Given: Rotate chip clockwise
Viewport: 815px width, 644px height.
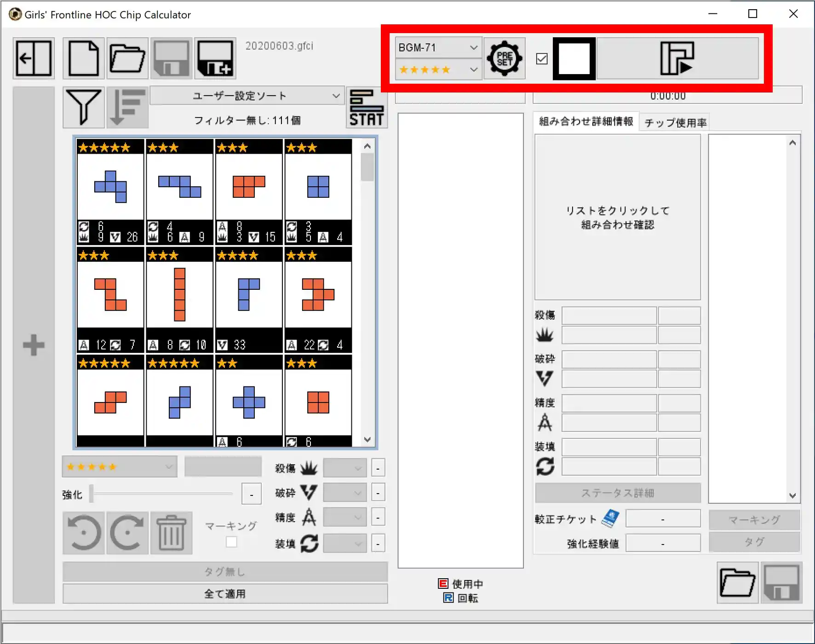Looking at the screenshot, I should coord(127,533).
